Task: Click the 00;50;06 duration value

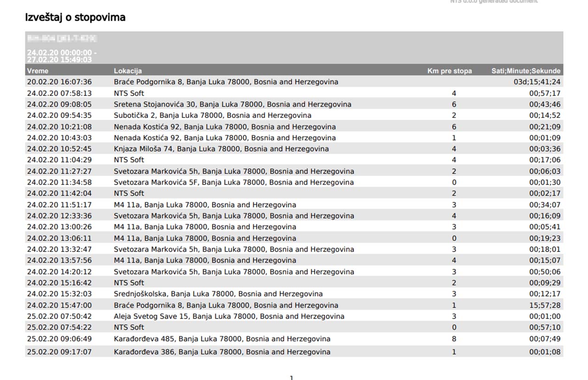Action: click(544, 272)
